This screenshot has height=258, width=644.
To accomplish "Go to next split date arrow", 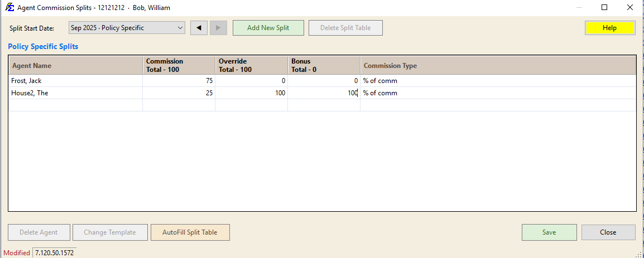I will [x=218, y=28].
